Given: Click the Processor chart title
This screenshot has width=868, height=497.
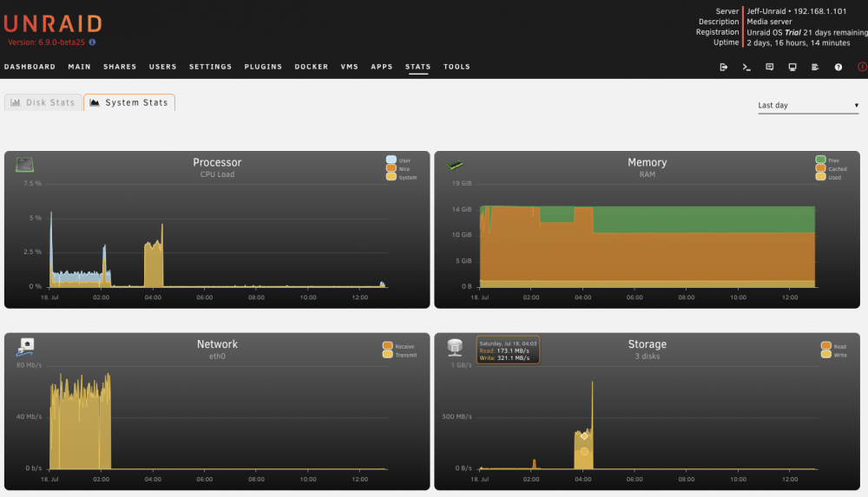Looking at the screenshot, I should click(x=217, y=162).
